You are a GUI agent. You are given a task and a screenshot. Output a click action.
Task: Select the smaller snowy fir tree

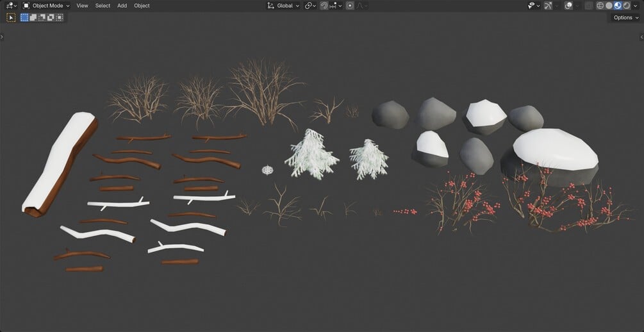tap(369, 160)
